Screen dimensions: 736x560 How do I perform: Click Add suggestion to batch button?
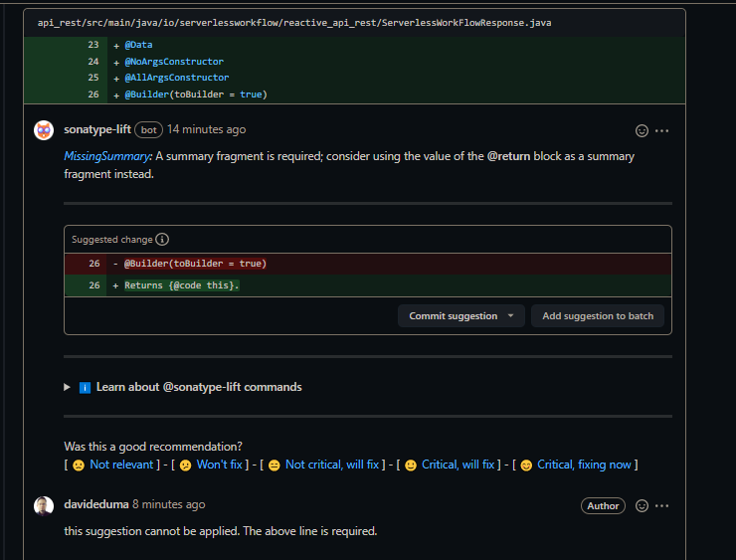pyautogui.click(x=598, y=316)
